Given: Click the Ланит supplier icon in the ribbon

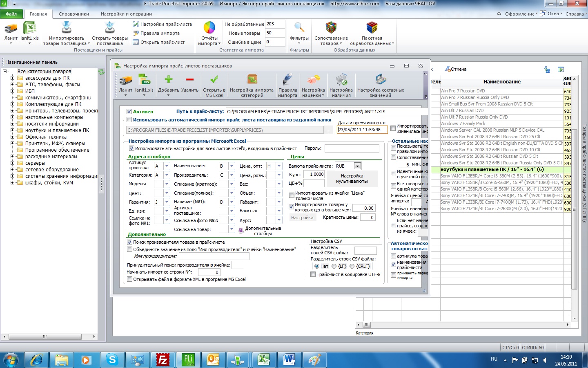Looking at the screenshot, I should pos(11,28).
